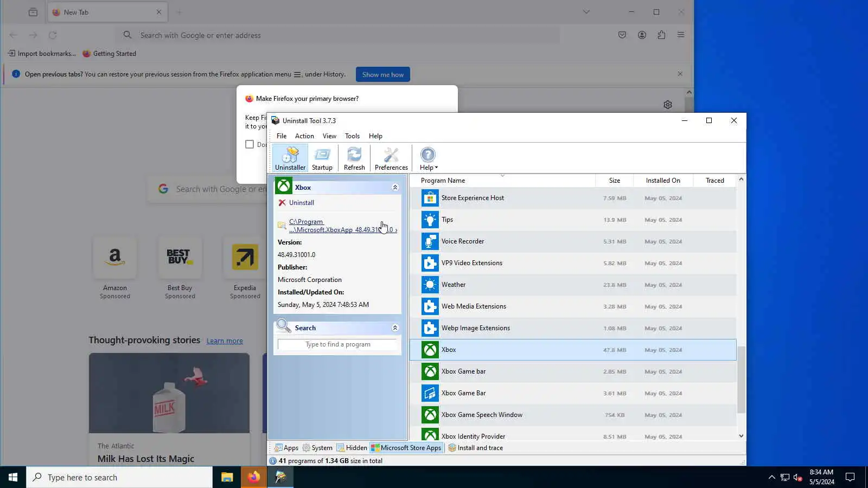Click the Traced column header

714,181
